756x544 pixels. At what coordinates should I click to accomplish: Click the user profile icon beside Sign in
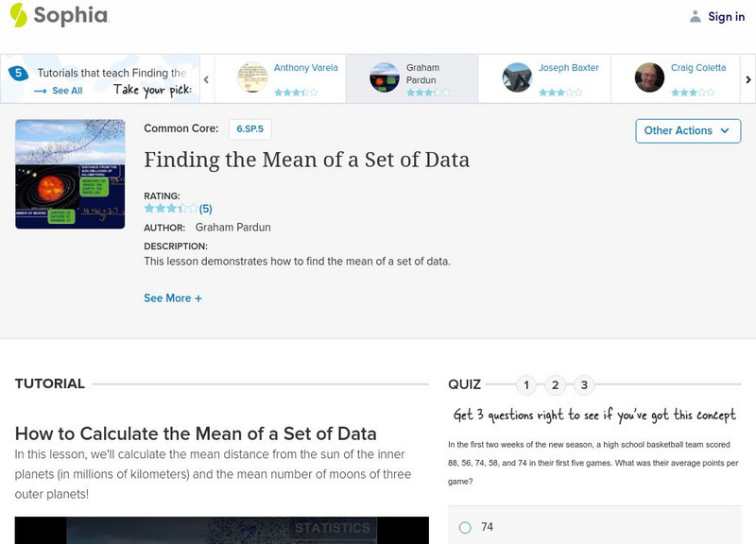tap(696, 16)
